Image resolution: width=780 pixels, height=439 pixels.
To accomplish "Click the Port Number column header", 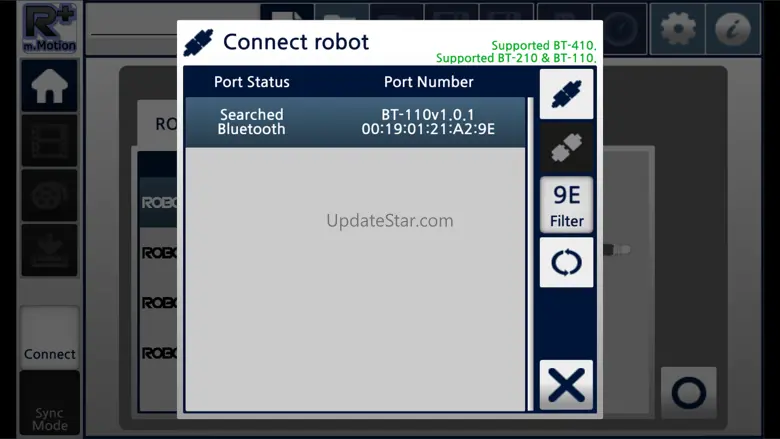I will tap(428, 82).
